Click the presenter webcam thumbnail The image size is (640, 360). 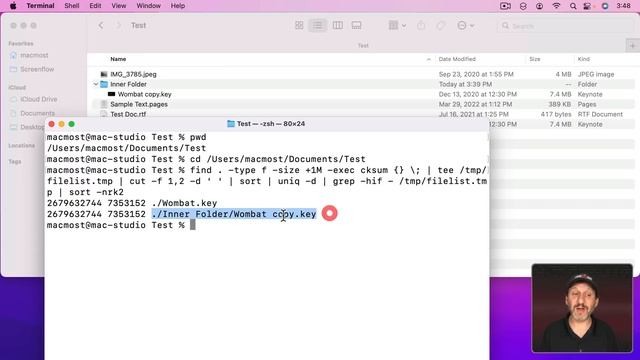coord(582,308)
